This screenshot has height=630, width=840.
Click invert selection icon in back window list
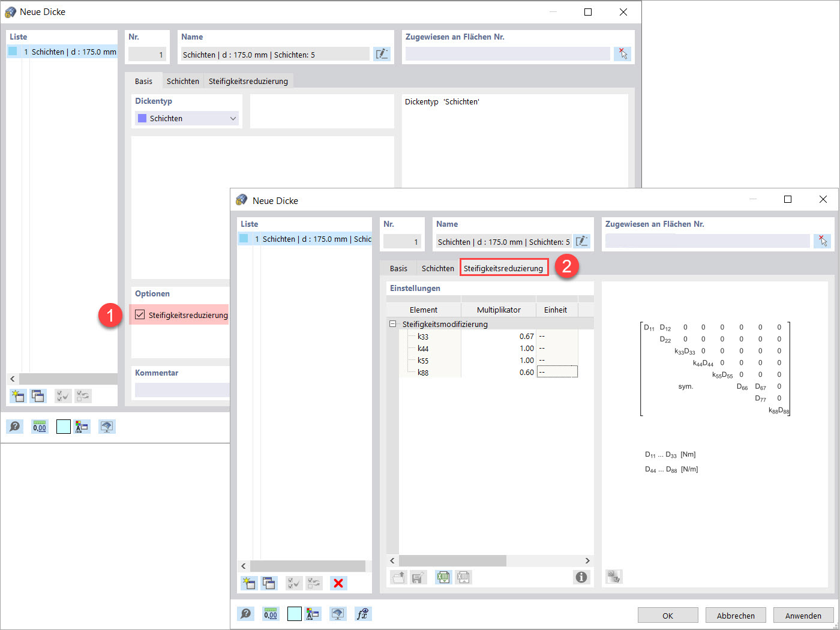(x=83, y=395)
